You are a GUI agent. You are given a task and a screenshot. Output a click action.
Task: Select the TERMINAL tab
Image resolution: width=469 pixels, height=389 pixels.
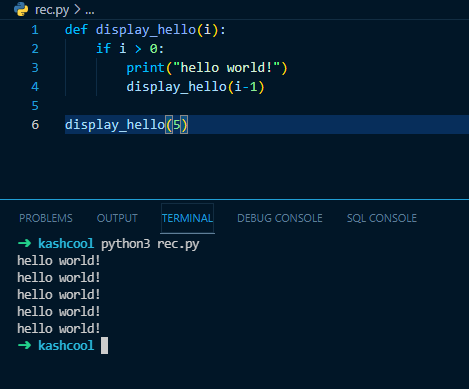click(187, 218)
